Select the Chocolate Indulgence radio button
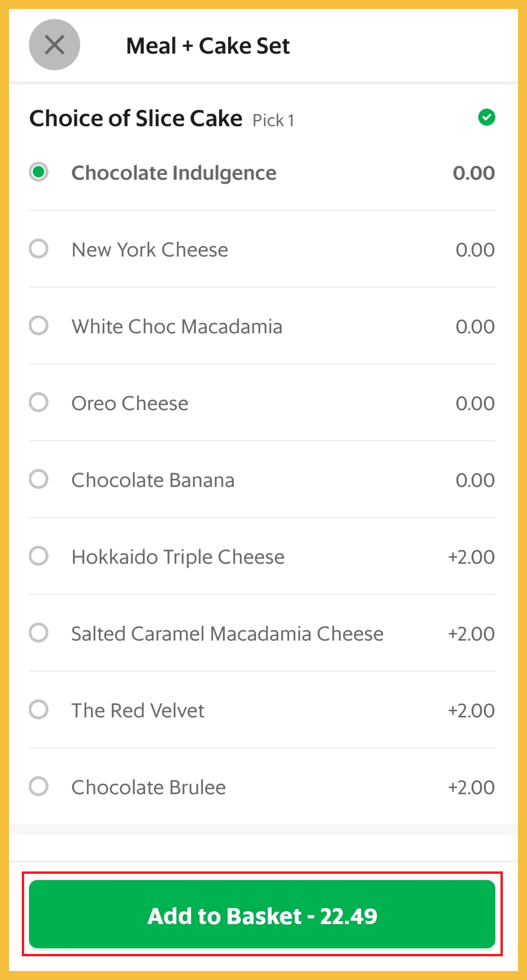This screenshot has width=527, height=980. click(39, 172)
